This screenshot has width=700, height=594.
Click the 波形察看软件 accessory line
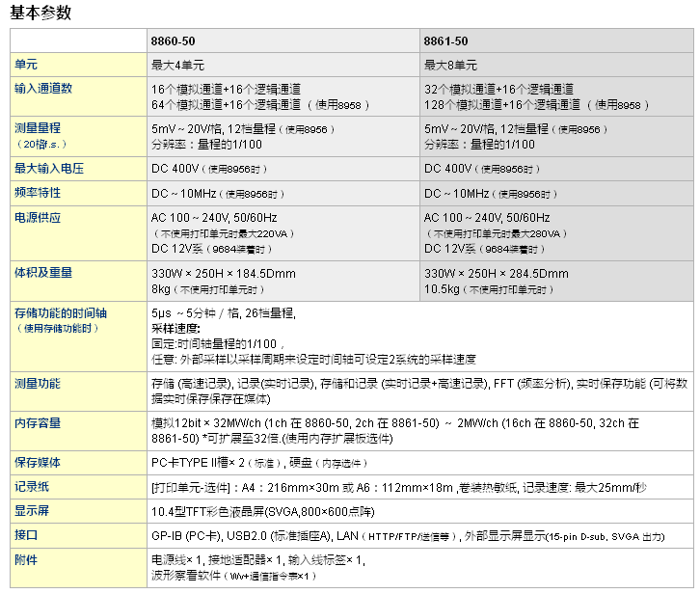click(x=234, y=576)
